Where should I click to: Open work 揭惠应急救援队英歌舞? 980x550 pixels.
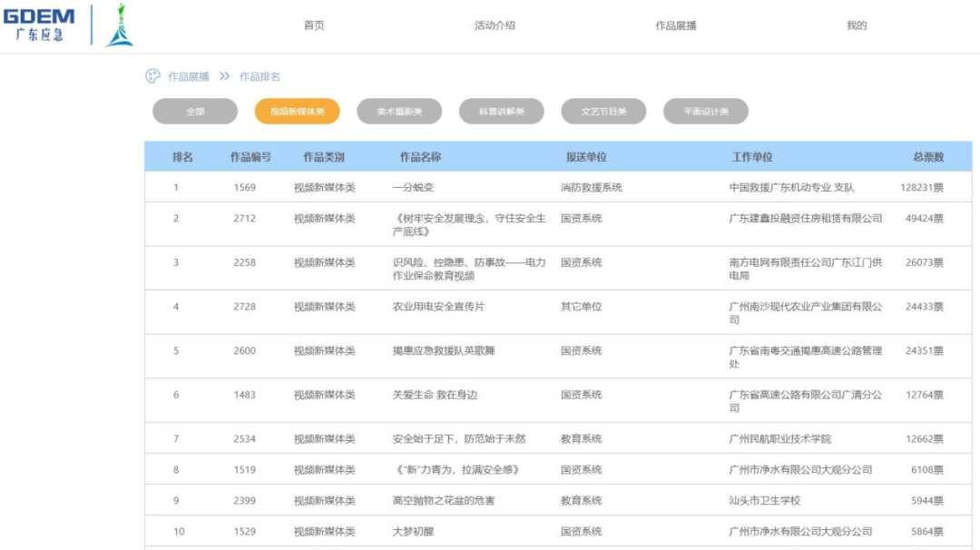(x=444, y=350)
